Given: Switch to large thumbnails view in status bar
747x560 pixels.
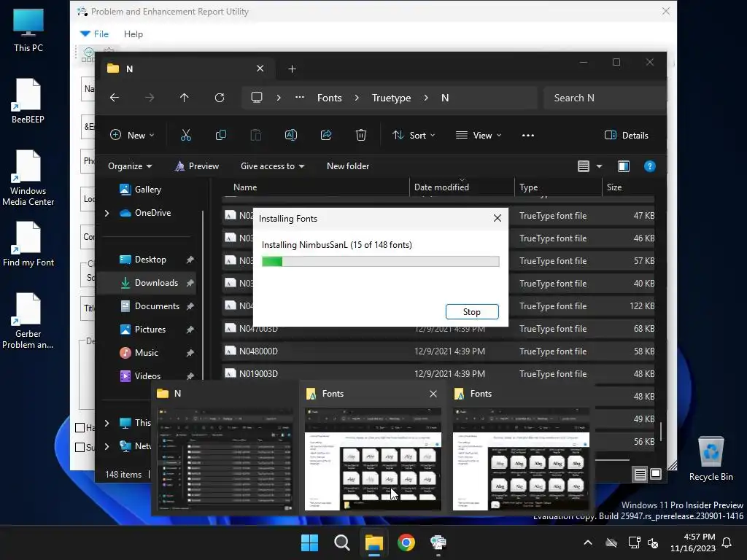Looking at the screenshot, I should pyautogui.click(x=656, y=474).
